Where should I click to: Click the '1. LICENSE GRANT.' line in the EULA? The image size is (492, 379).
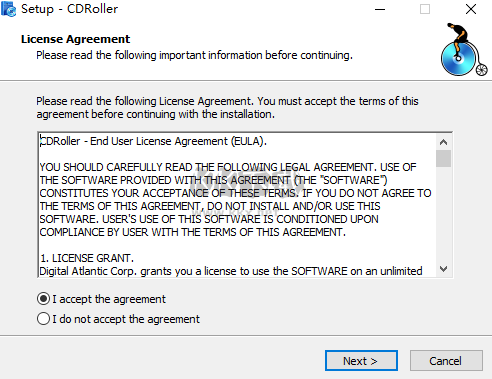(87, 258)
